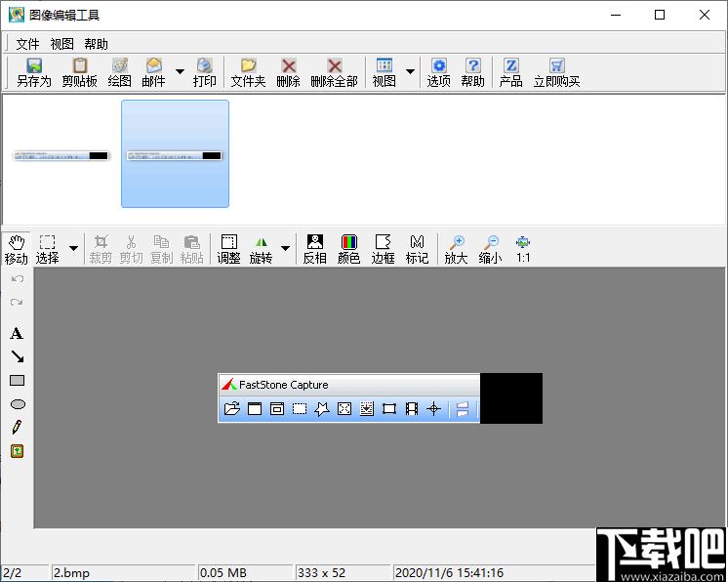Print the image with 打印
728x582 pixels.
point(204,73)
